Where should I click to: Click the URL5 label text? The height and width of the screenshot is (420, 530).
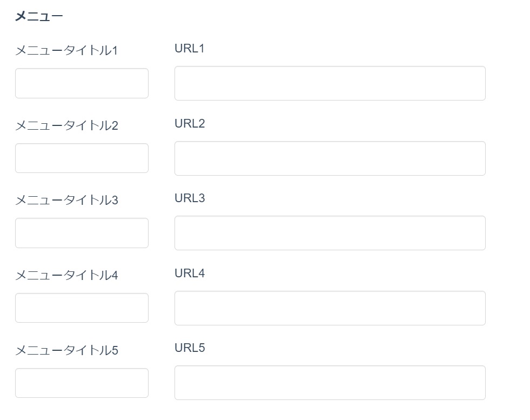190,348
